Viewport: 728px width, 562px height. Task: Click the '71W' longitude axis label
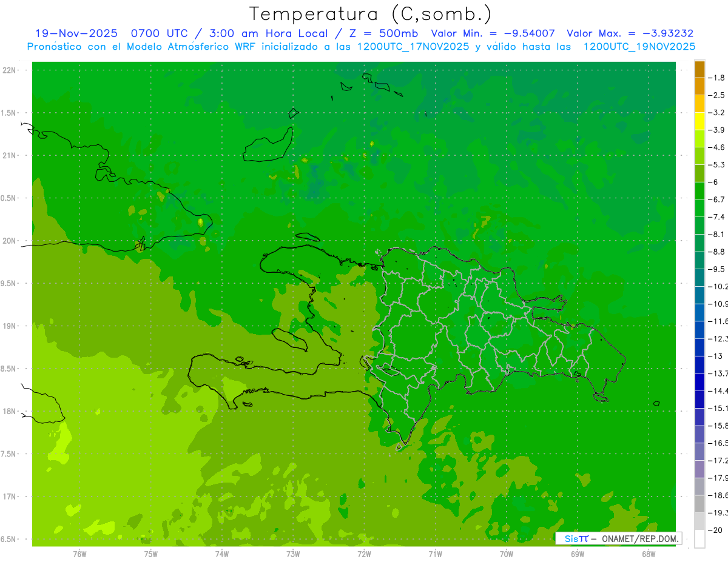coord(435,554)
